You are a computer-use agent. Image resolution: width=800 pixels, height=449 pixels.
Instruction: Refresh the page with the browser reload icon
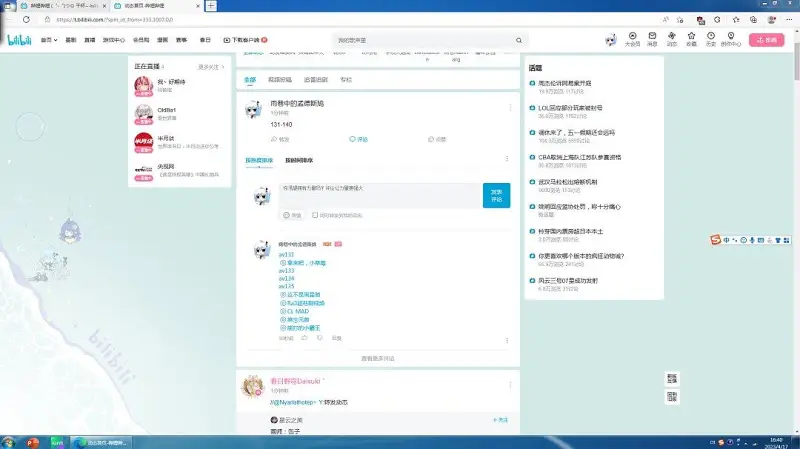coord(26,19)
